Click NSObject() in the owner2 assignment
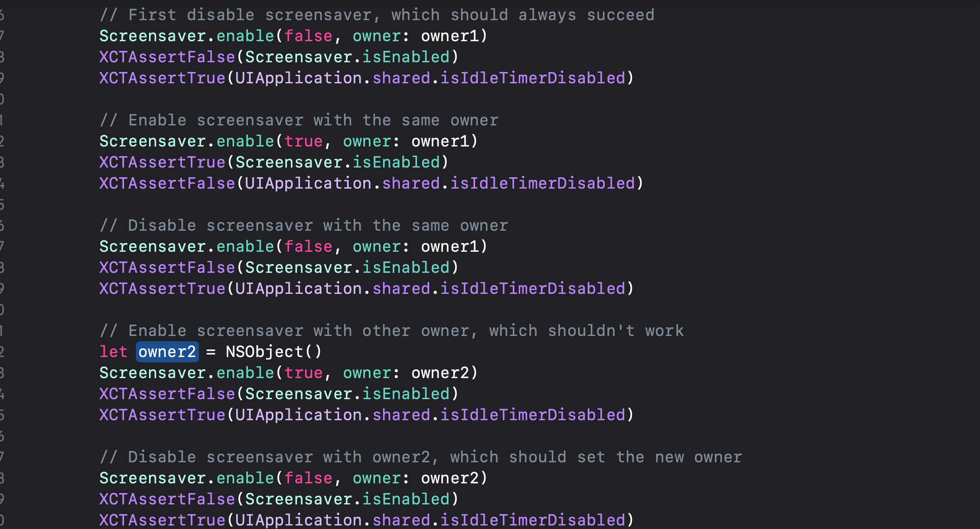 273,352
